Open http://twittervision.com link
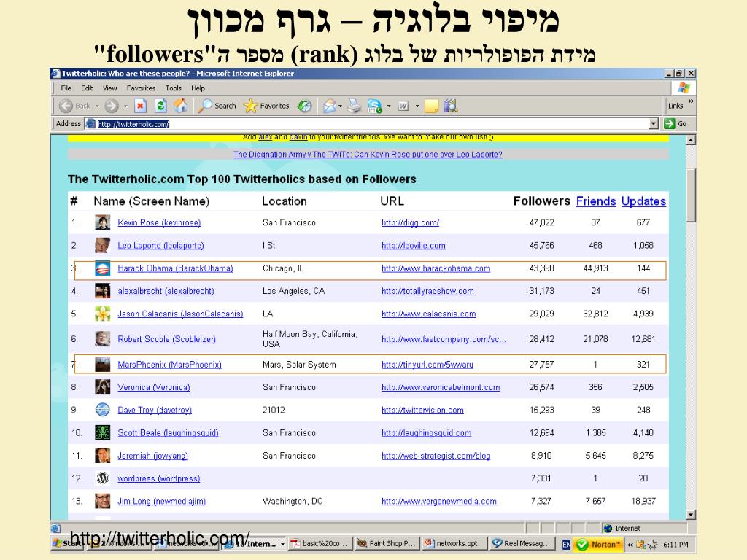 (422, 410)
